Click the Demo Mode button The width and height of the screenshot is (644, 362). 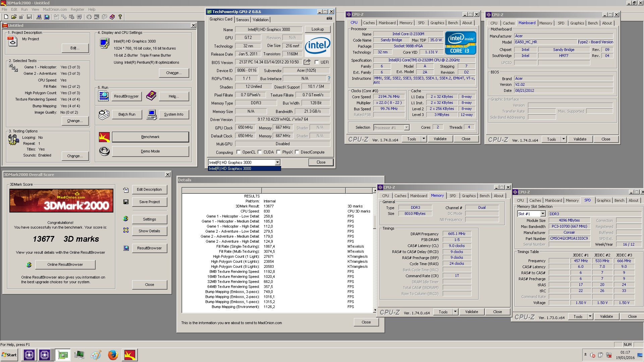150,151
